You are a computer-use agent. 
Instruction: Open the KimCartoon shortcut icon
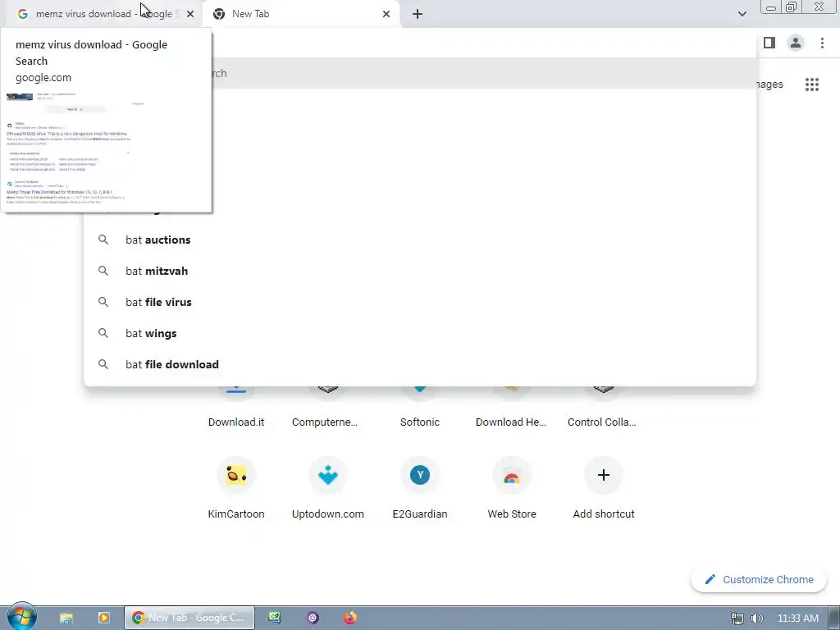coord(236,475)
